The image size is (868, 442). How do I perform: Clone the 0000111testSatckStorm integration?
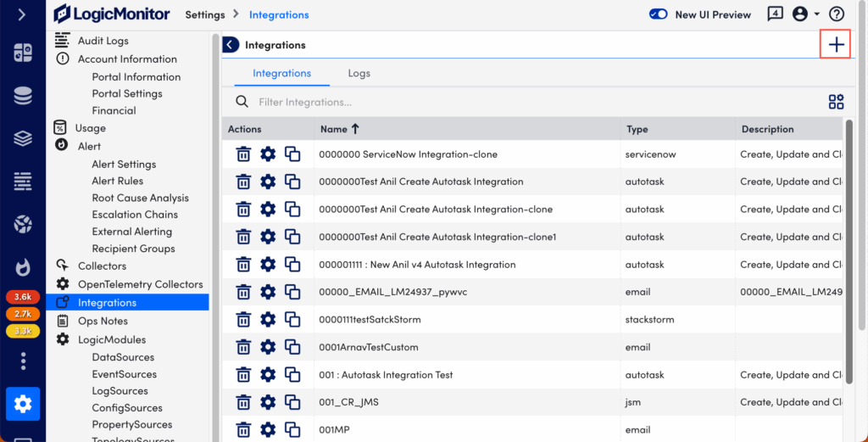tap(292, 320)
